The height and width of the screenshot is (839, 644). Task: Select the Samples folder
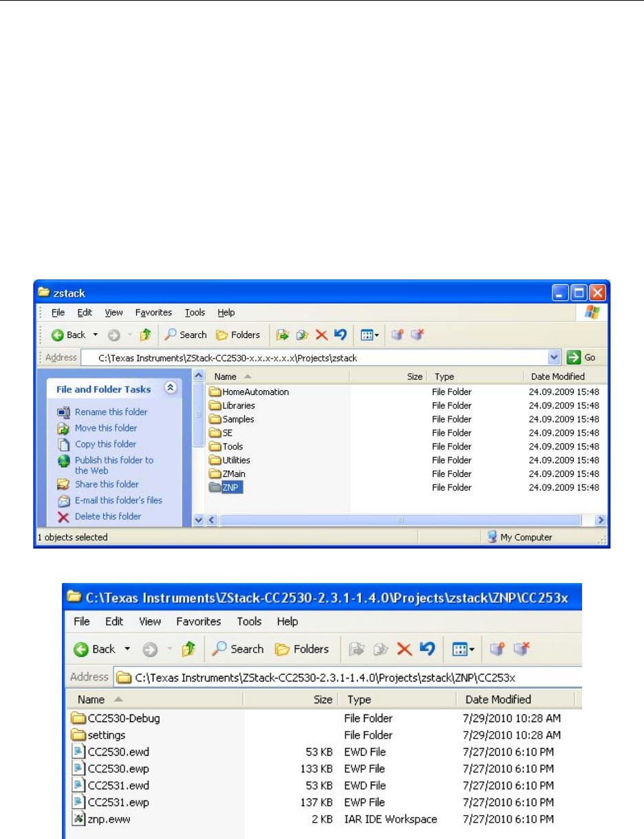coord(232,419)
